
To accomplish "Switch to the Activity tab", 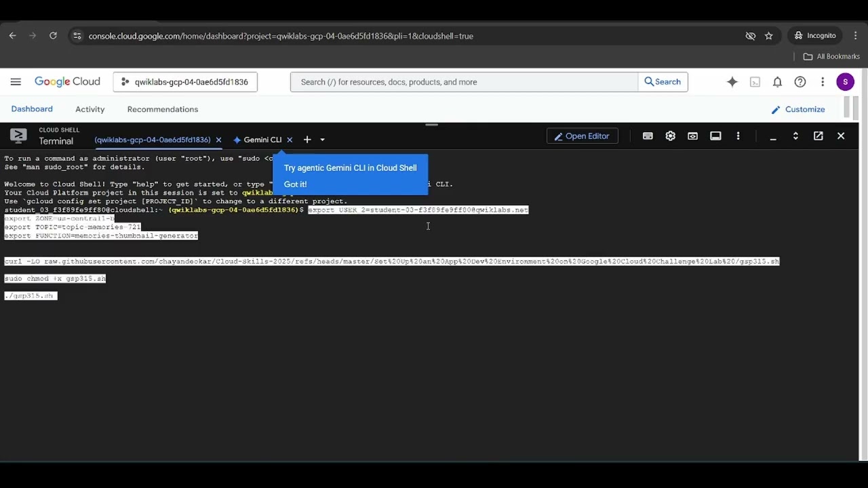I will [x=90, y=109].
